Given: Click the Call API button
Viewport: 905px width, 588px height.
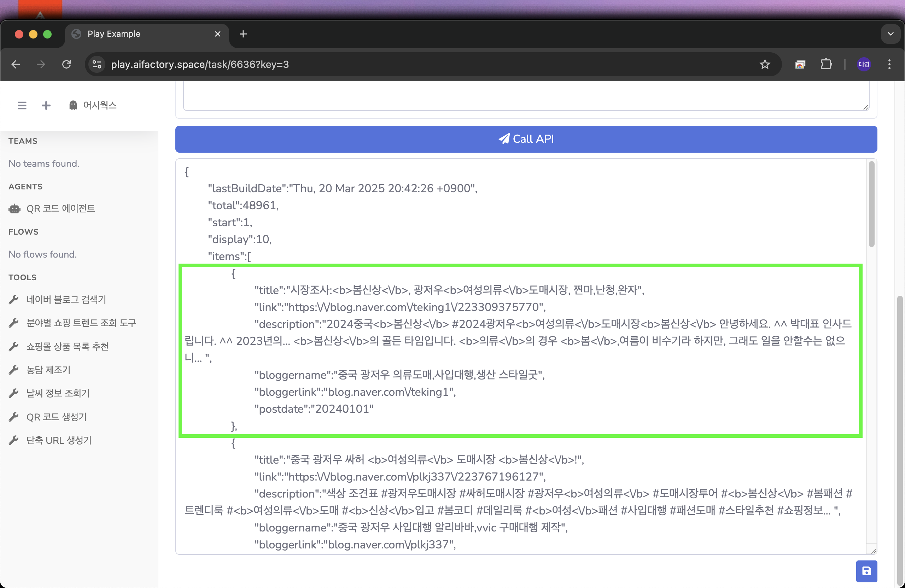Looking at the screenshot, I should coord(526,139).
